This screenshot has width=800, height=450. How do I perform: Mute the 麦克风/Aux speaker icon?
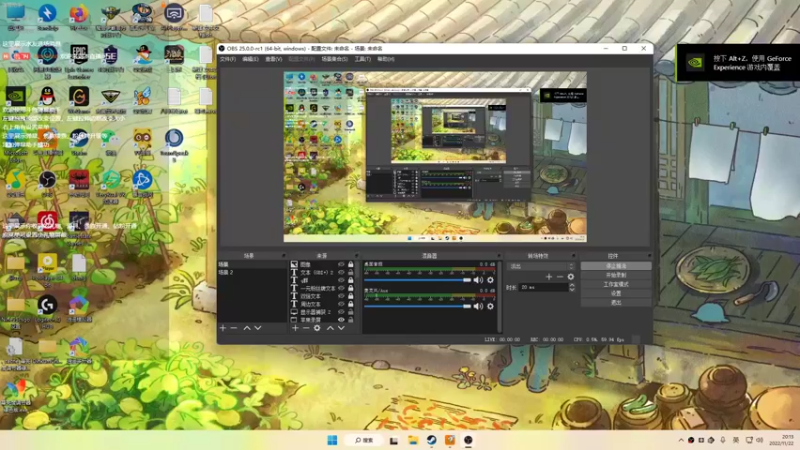point(478,306)
